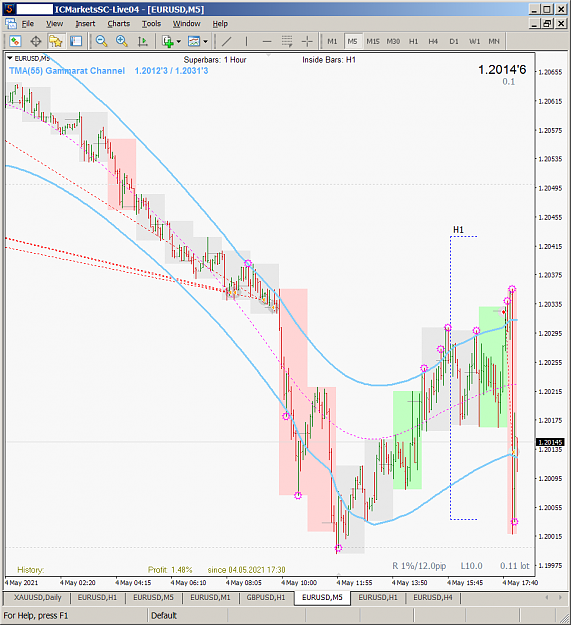Switch timeframe to H4
Viewport: 571px width, 625px height.
pyautogui.click(x=433, y=41)
